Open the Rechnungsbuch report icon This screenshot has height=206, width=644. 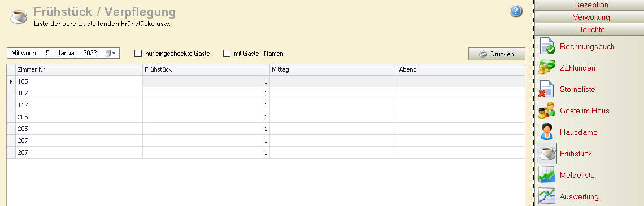547,46
